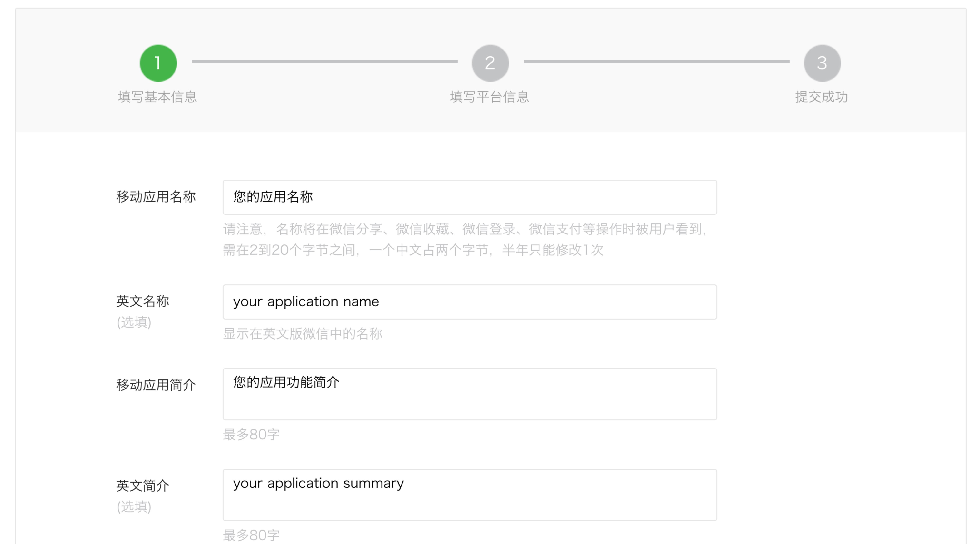Click the 填写基本信息 step label

(157, 97)
